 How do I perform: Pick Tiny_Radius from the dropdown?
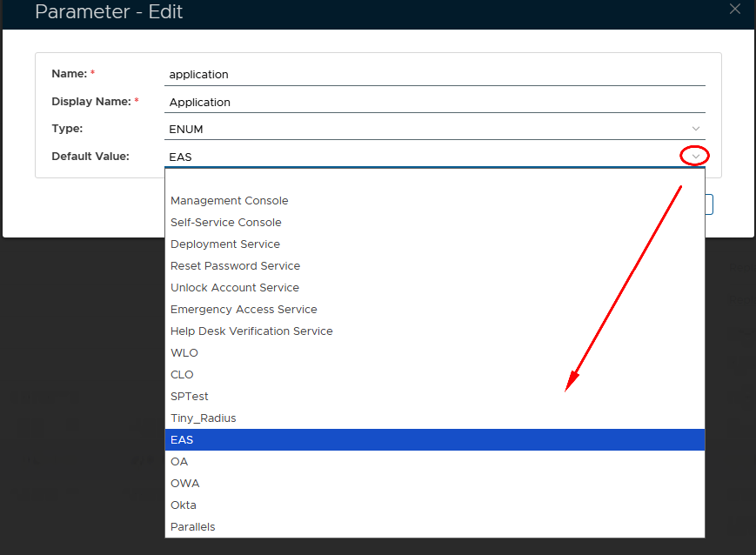(204, 418)
